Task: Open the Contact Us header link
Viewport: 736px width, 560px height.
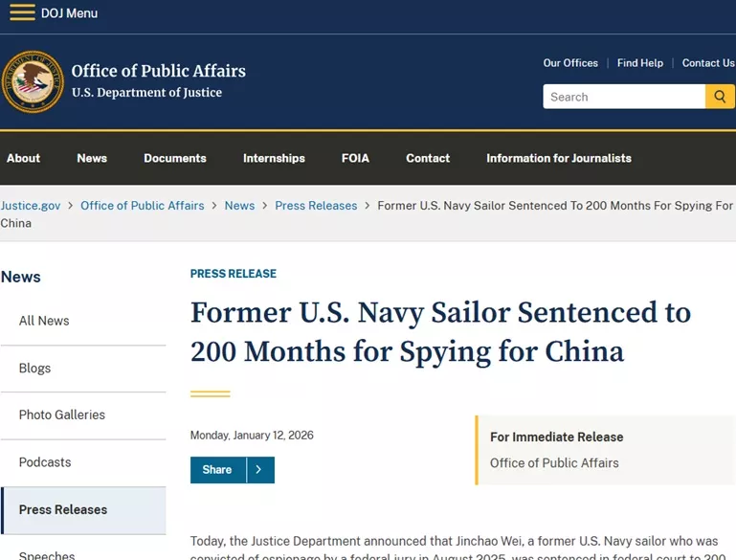Action: tap(708, 63)
